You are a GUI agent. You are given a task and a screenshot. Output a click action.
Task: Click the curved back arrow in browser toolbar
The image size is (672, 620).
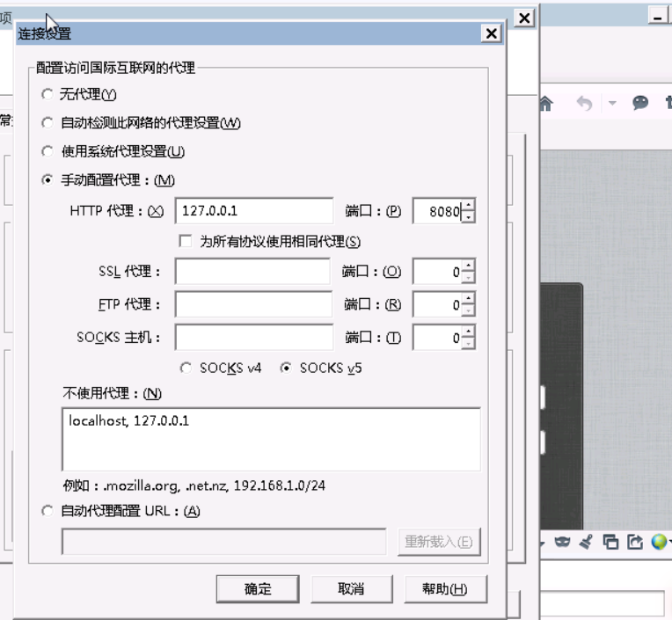(584, 103)
